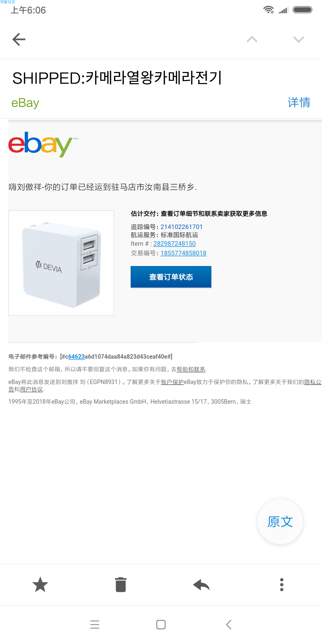Tap the DEVIA charger product thumbnail
Image resolution: width=322 pixels, height=644 pixels.
point(61,263)
